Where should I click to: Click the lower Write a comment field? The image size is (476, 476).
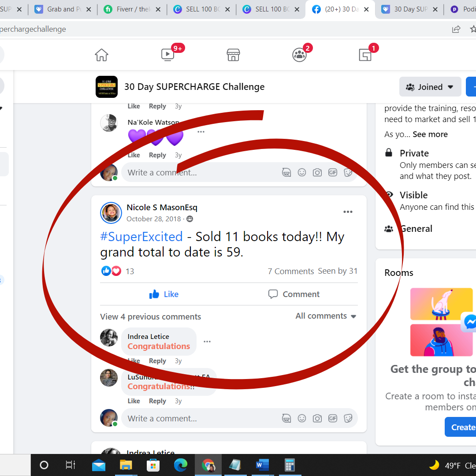click(x=198, y=418)
